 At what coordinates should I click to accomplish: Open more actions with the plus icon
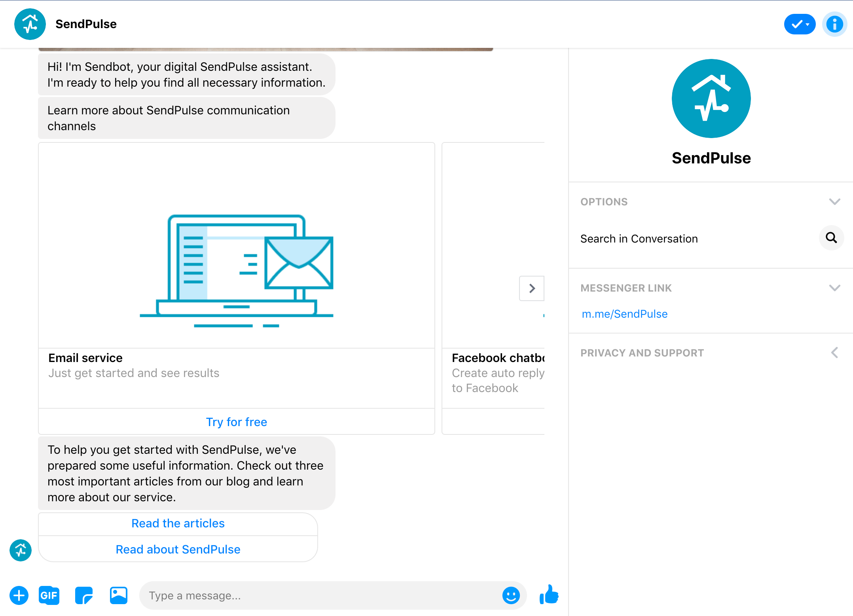click(x=19, y=595)
